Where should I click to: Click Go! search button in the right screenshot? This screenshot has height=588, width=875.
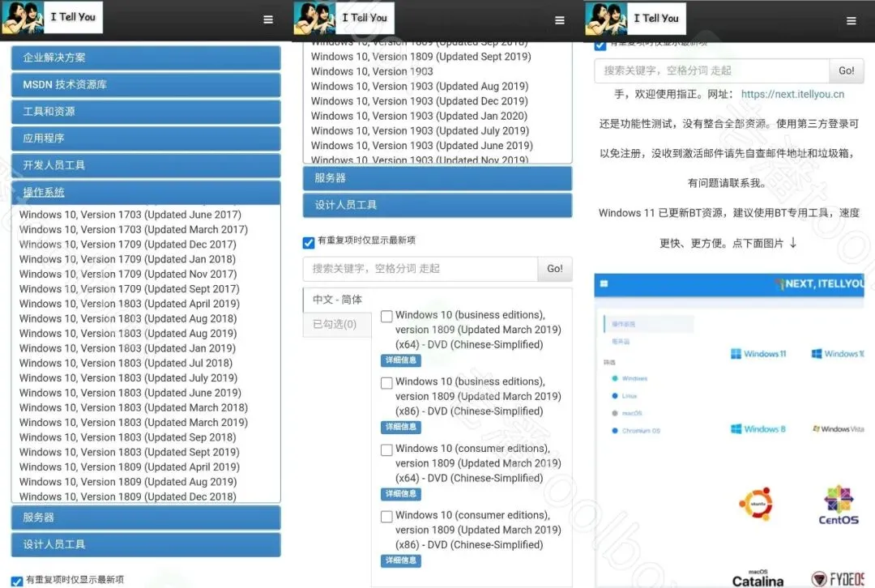click(847, 70)
